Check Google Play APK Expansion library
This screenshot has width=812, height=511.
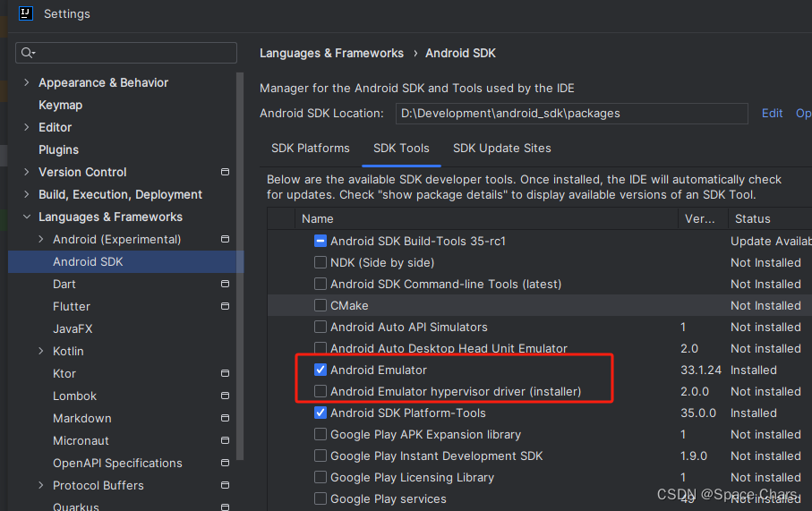click(x=320, y=434)
